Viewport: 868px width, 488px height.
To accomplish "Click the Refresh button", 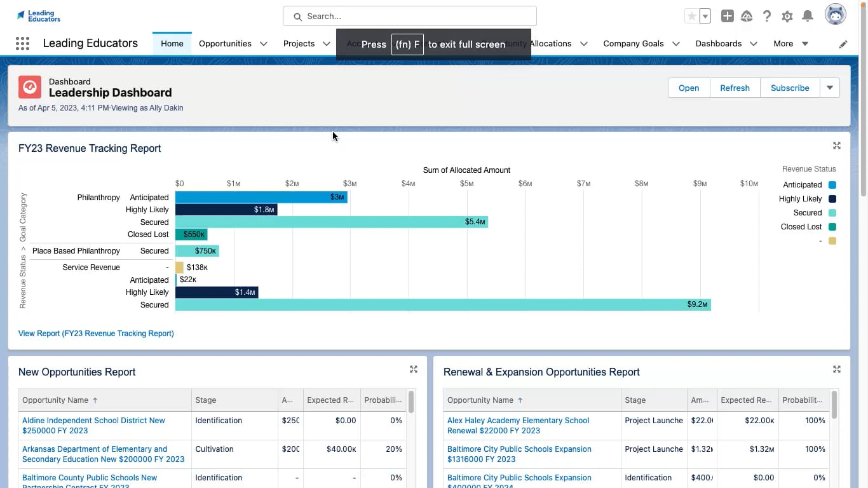I will tap(735, 88).
